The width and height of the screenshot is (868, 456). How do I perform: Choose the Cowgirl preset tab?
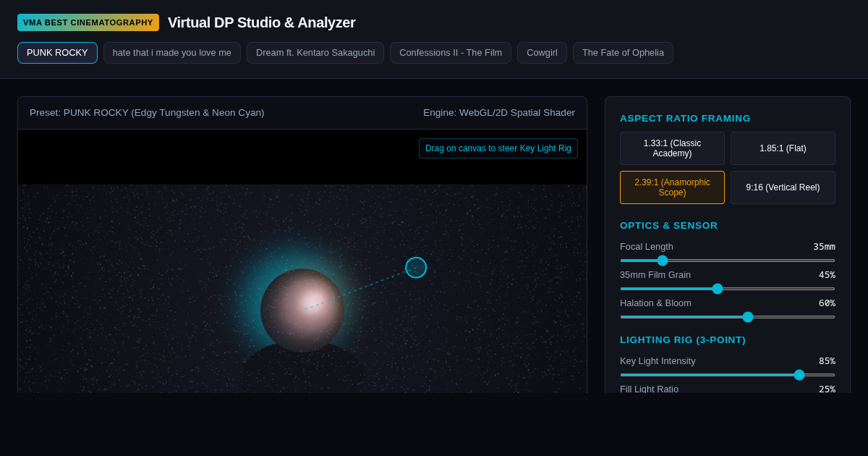pyautogui.click(x=542, y=53)
